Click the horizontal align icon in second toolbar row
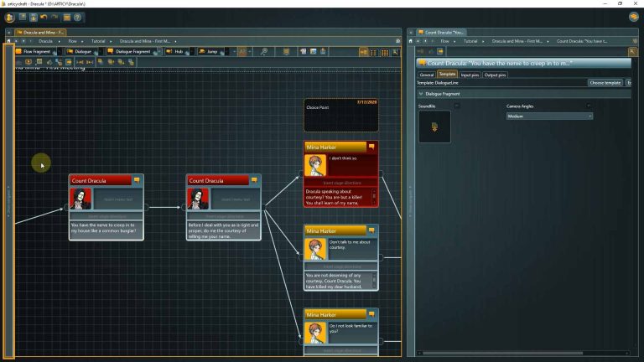This screenshot has height=362, width=644. [80, 62]
